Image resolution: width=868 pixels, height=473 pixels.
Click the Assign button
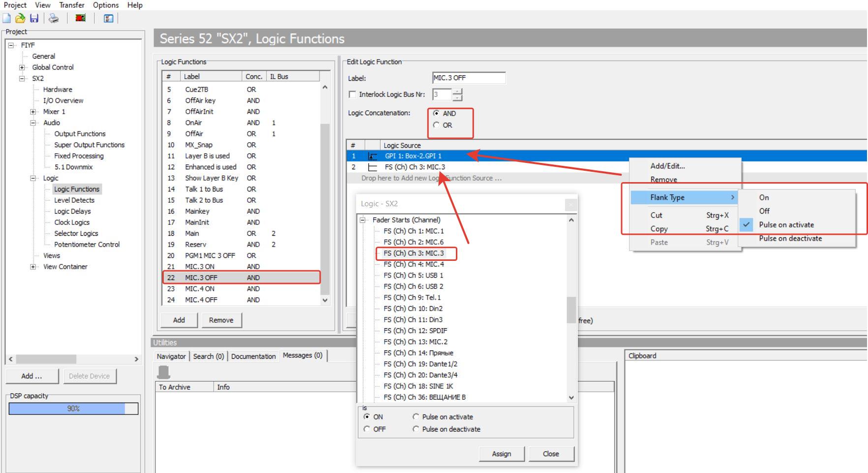coord(502,454)
